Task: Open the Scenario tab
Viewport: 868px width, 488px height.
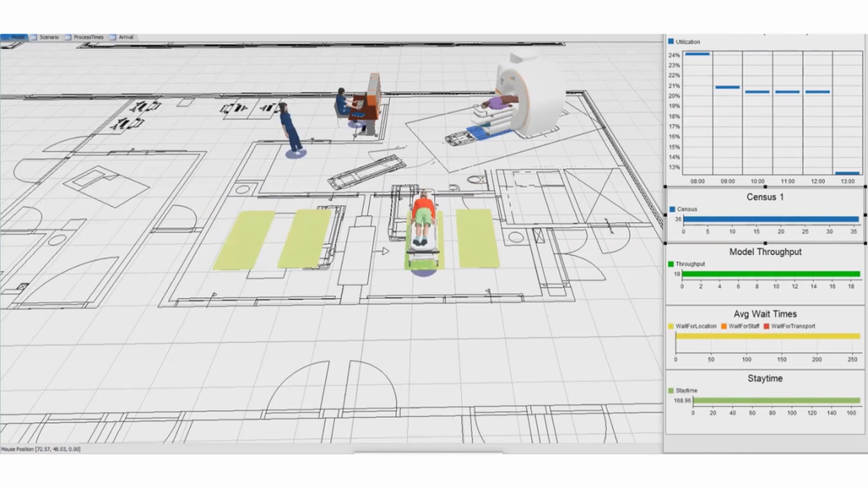Action: [x=48, y=37]
